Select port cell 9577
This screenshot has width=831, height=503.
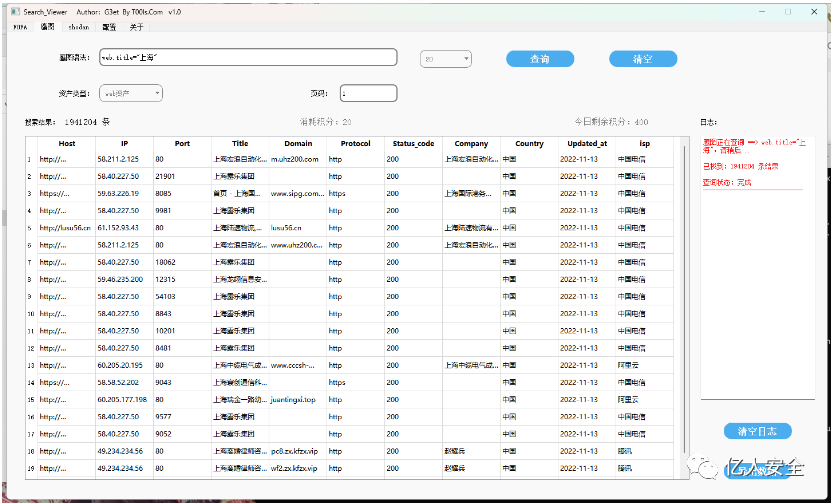click(182, 417)
